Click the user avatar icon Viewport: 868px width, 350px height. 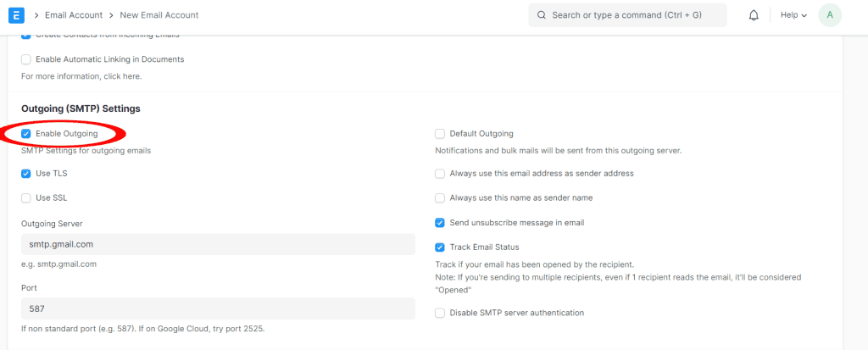pos(829,15)
